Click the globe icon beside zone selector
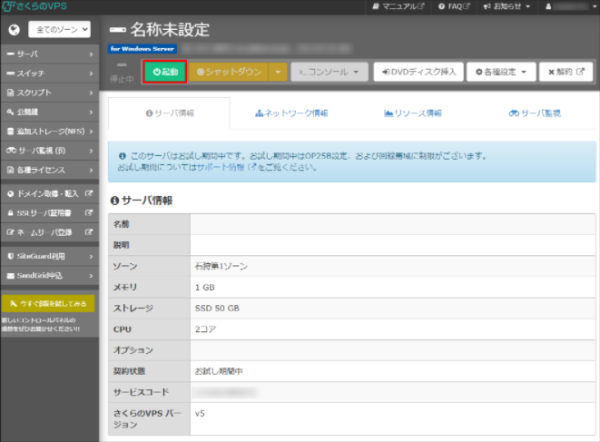Screen dimensions: 600x442 [x=14, y=29]
